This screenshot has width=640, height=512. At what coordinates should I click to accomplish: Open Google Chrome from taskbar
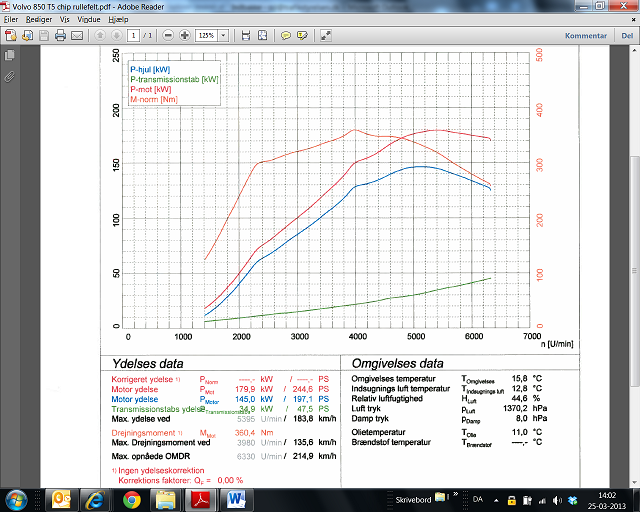131,500
